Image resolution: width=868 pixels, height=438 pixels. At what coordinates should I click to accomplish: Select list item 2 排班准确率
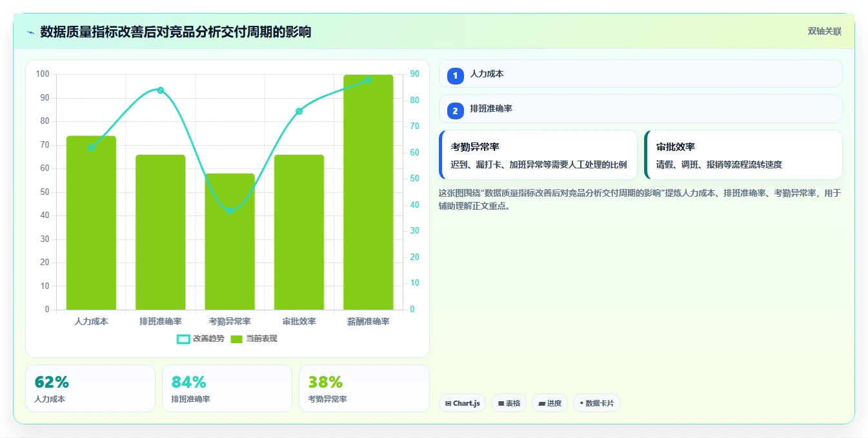pos(641,109)
